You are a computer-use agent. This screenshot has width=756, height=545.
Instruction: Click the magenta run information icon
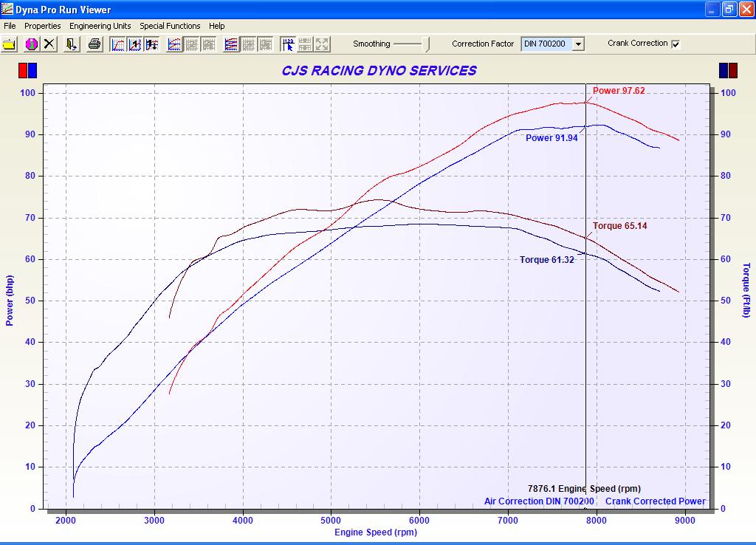[x=31, y=44]
